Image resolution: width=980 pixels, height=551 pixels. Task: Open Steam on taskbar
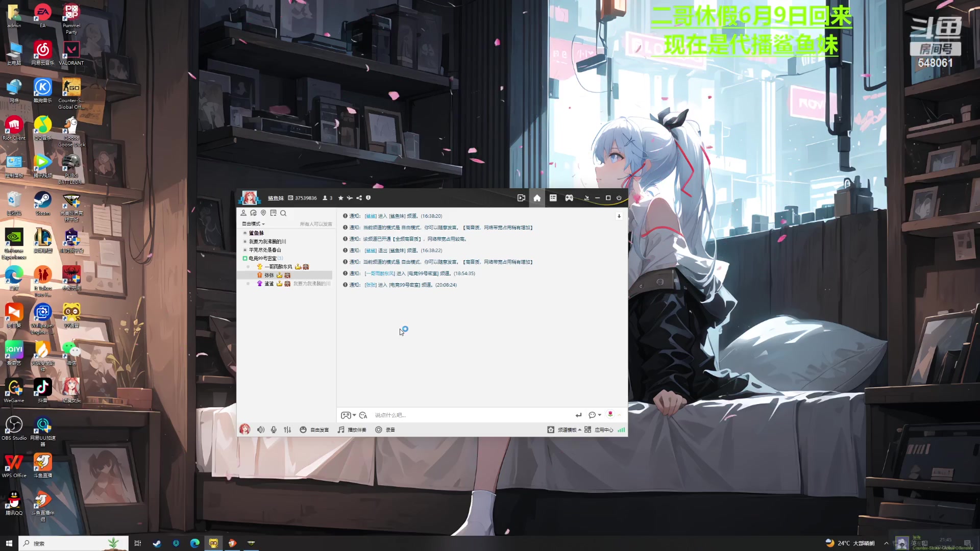[x=157, y=543]
